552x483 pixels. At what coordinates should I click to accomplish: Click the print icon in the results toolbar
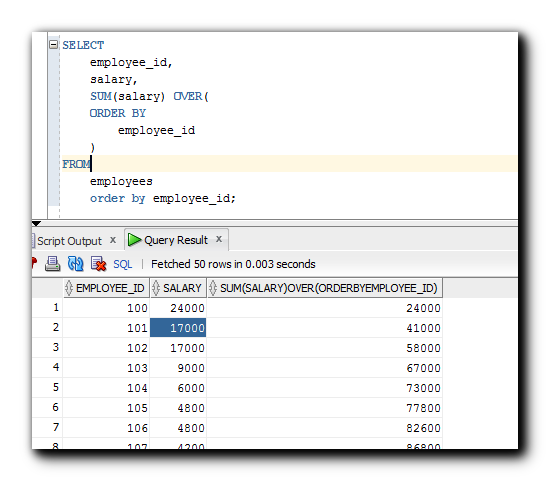[52, 264]
